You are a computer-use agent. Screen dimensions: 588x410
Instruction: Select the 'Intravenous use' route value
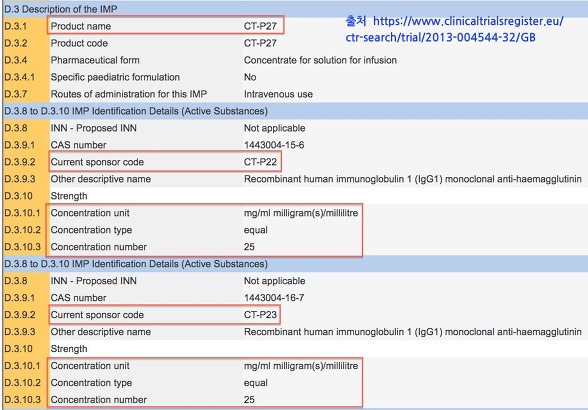point(278,94)
